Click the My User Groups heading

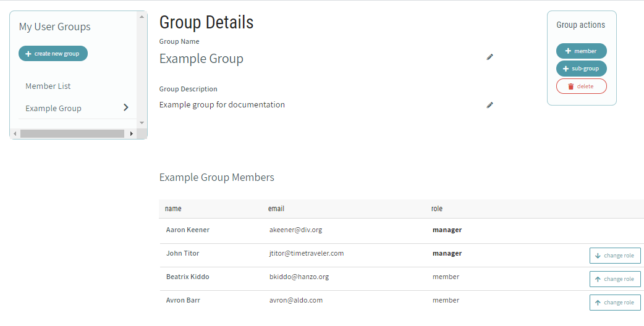[x=54, y=27]
